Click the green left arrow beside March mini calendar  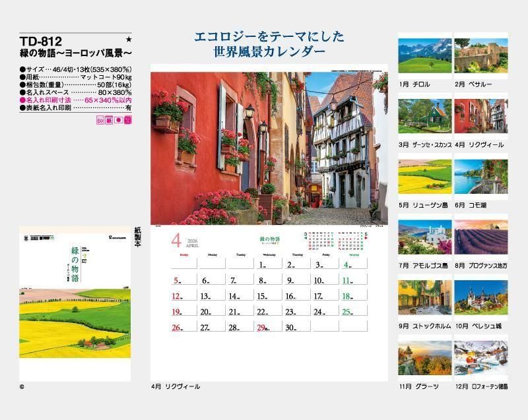(306, 238)
